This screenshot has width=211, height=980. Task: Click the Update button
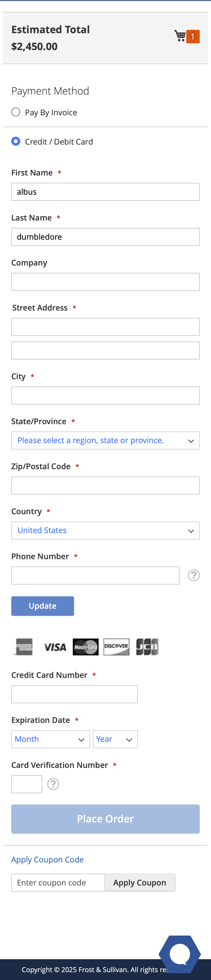(x=43, y=606)
